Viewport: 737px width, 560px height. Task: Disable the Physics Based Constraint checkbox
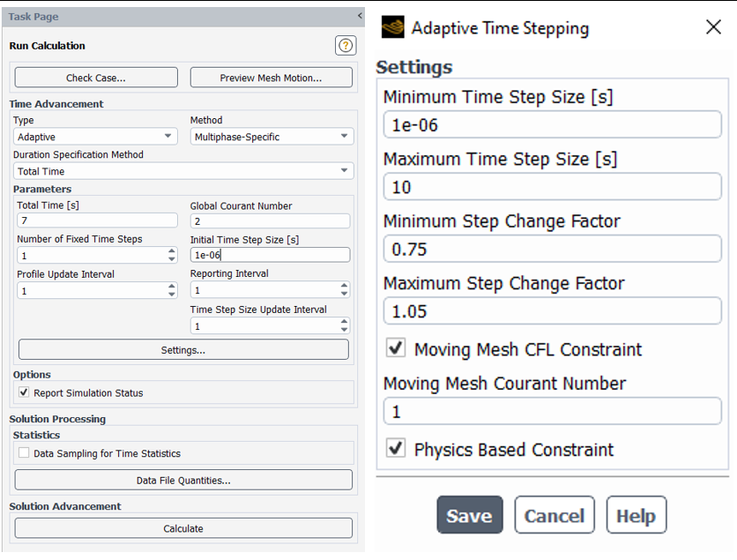[x=395, y=448]
